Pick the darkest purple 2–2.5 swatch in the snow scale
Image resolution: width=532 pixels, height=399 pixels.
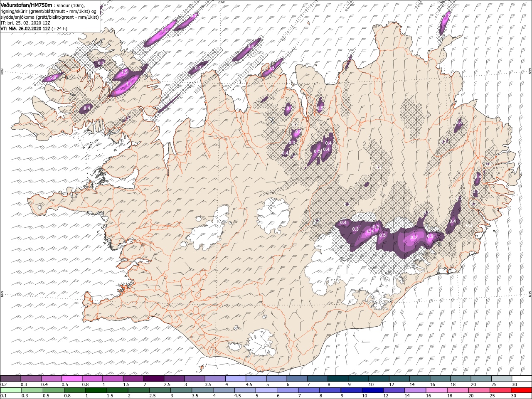[x=154, y=379]
